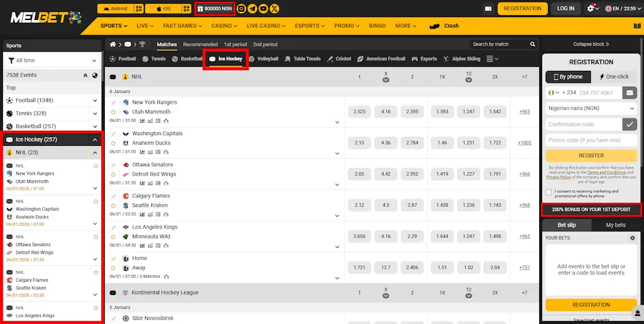This screenshot has width=644, height=324.
Task: Click the envelope icon next to phone field
Action: tap(629, 93)
